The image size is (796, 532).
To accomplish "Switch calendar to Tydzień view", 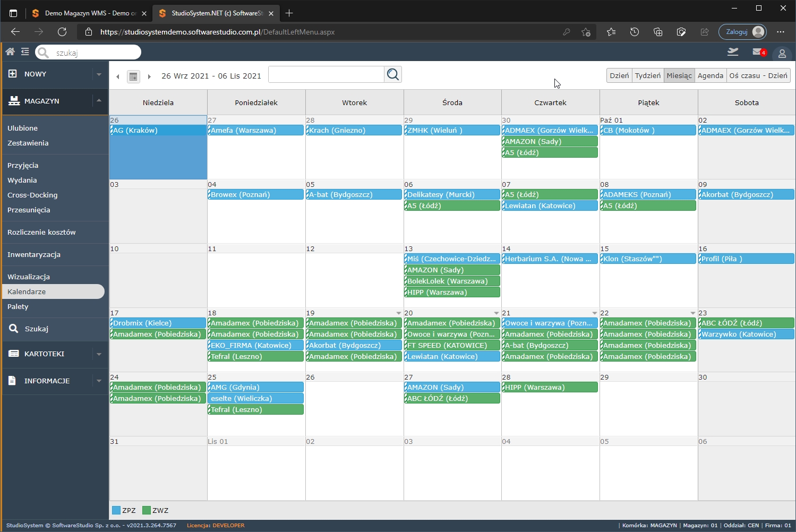I will point(647,75).
